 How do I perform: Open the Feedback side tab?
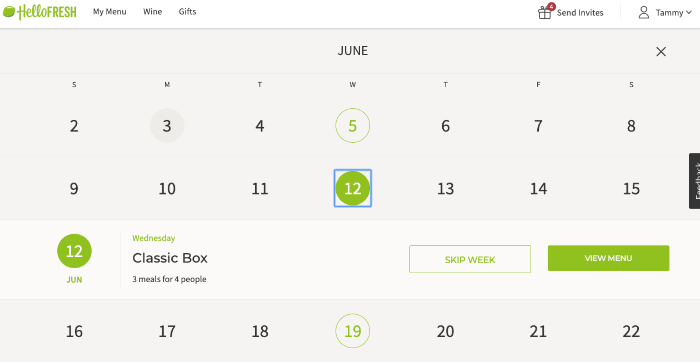[695, 181]
